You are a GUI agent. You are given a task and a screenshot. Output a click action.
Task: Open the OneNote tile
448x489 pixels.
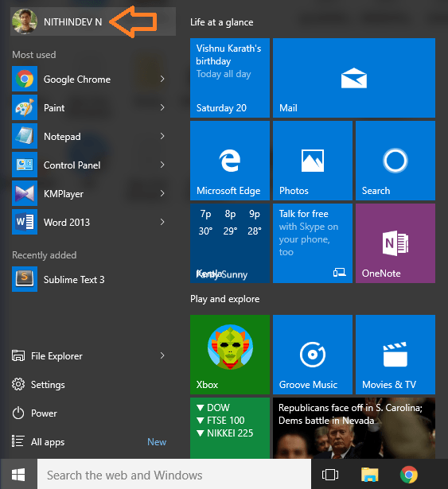pyautogui.click(x=395, y=243)
